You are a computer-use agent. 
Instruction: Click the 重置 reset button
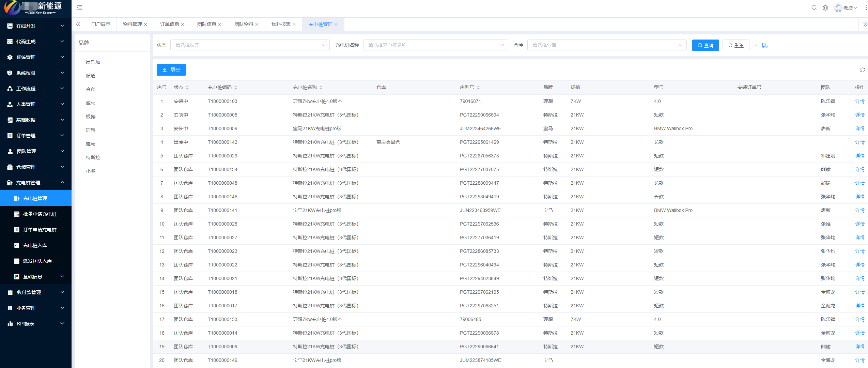click(x=736, y=45)
